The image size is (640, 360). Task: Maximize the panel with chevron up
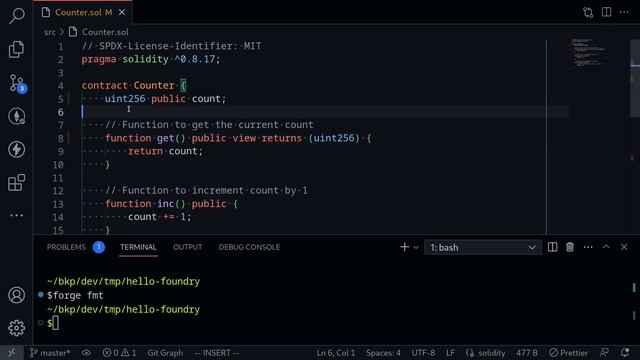coord(606,247)
